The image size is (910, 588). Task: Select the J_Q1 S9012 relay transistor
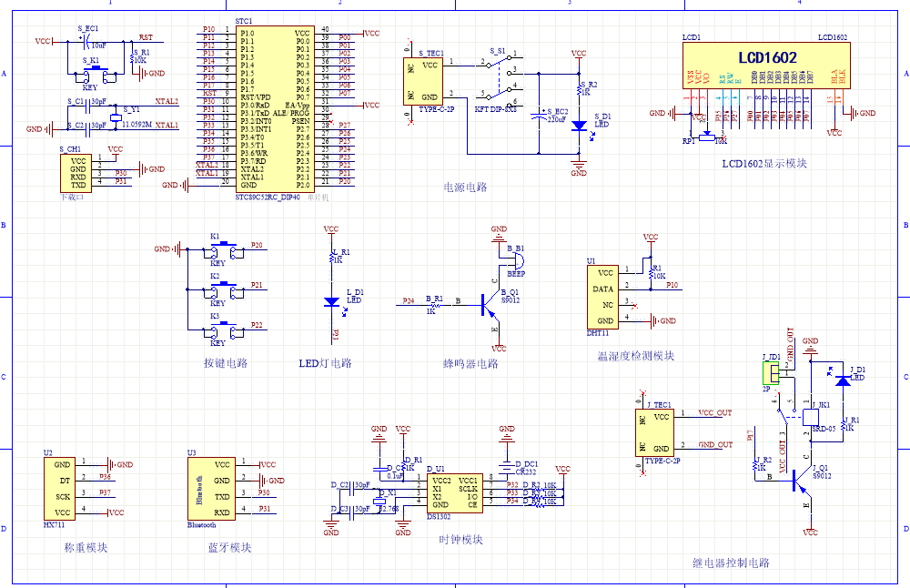(x=802, y=482)
